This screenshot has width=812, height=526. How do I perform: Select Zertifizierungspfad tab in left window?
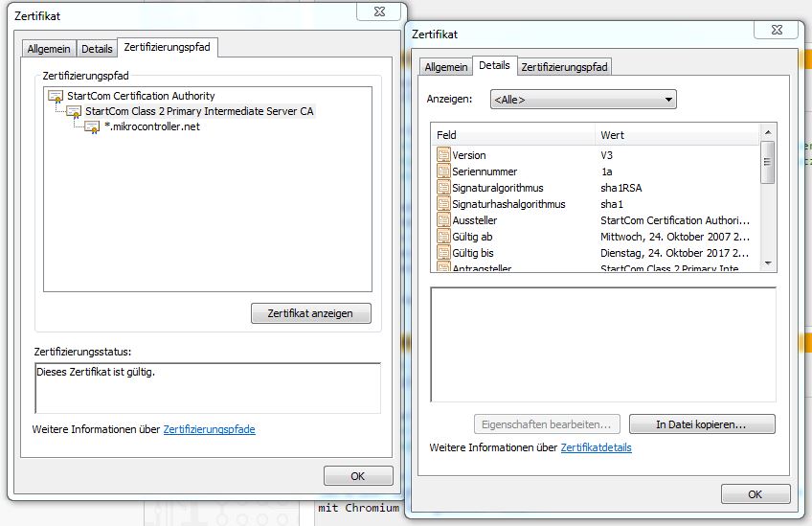pos(168,47)
